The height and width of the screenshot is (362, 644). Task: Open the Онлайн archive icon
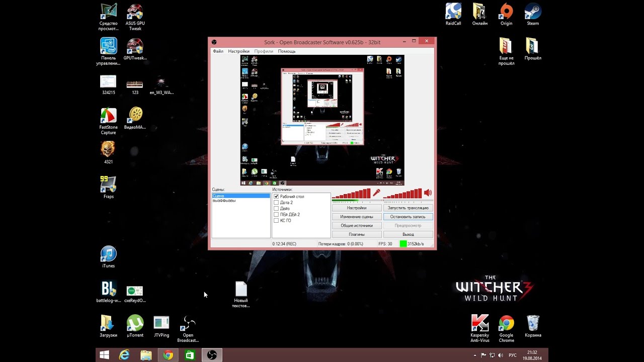(480, 14)
